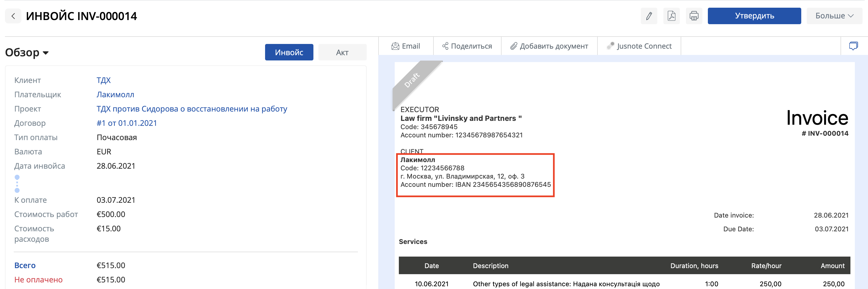This screenshot has width=868, height=289.
Task: Open the comments chat bubble icon
Action: [853, 46]
